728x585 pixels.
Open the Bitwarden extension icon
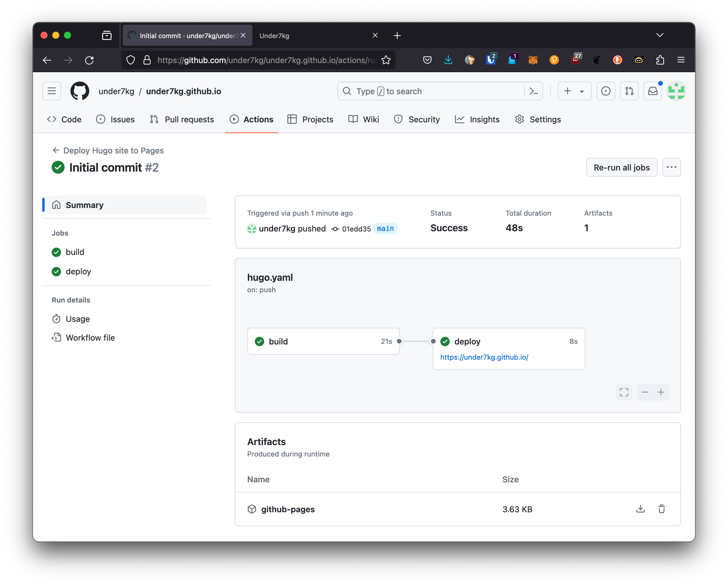[x=491, y=60]
